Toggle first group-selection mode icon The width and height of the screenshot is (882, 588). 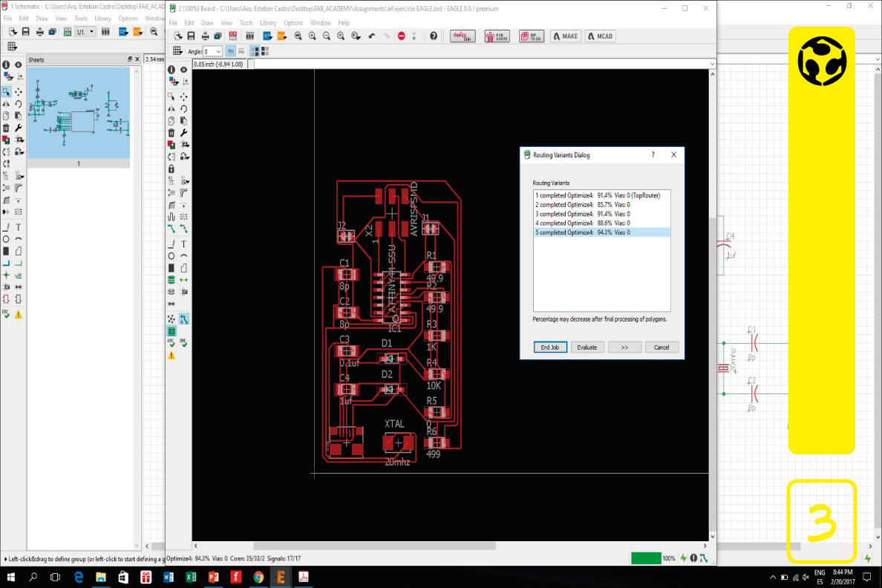click(255, 51)
